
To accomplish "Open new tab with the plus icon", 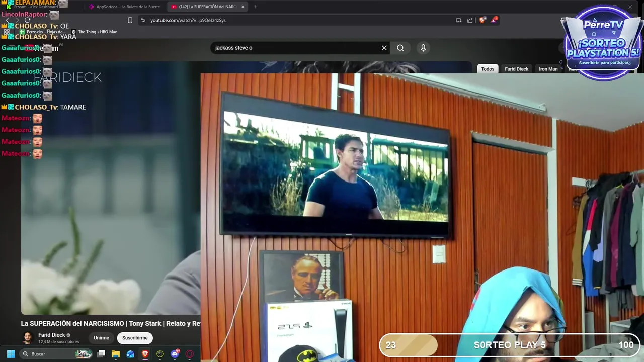I will 255,7.
